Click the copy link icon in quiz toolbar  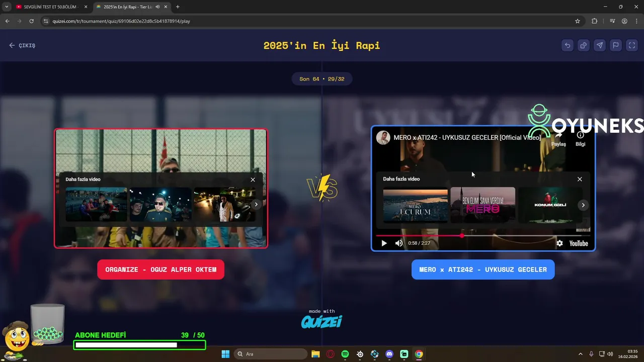point(584,45)
